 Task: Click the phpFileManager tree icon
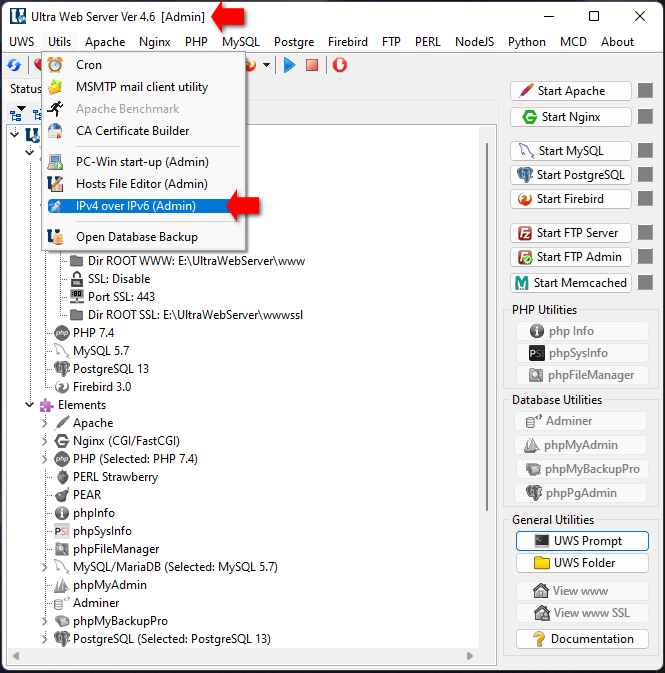coord(62,549)
